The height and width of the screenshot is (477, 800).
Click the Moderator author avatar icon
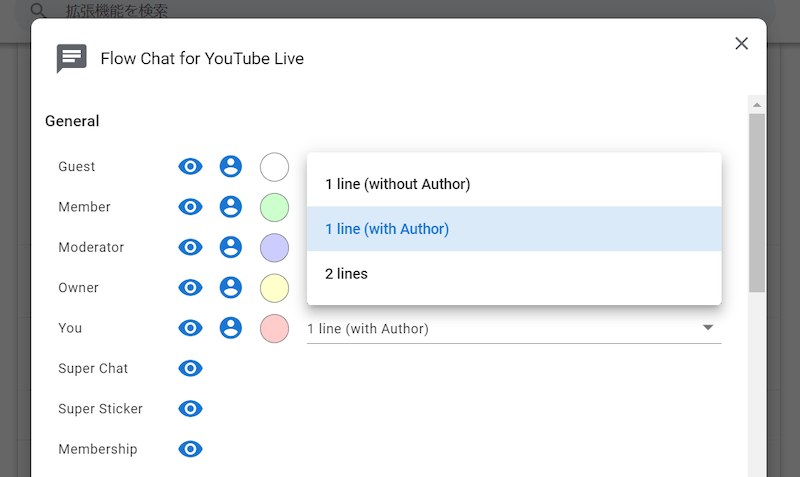[231, 247]
